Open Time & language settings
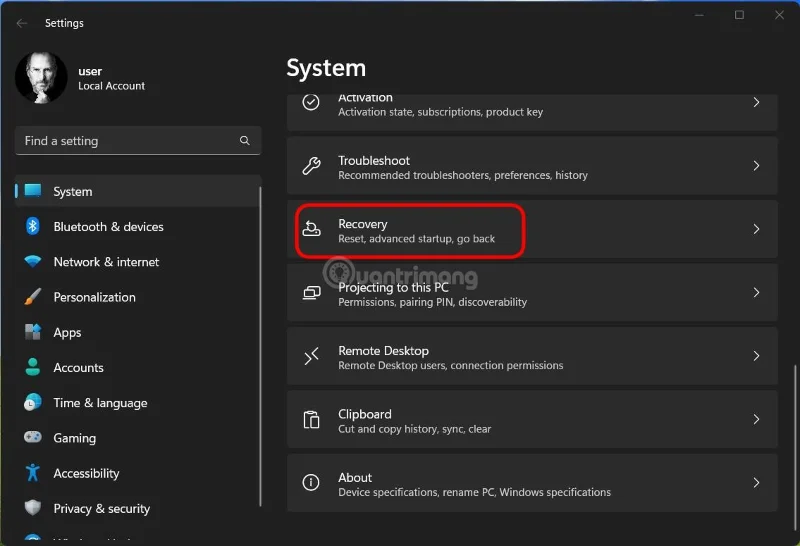This screenshot has width=800, height=546. (x=138, y=403)
